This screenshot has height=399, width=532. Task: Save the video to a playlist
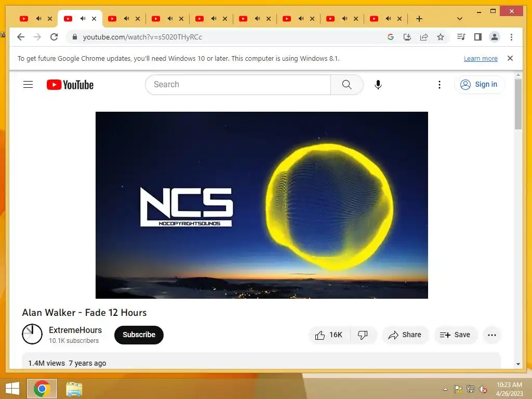point(455,335)
